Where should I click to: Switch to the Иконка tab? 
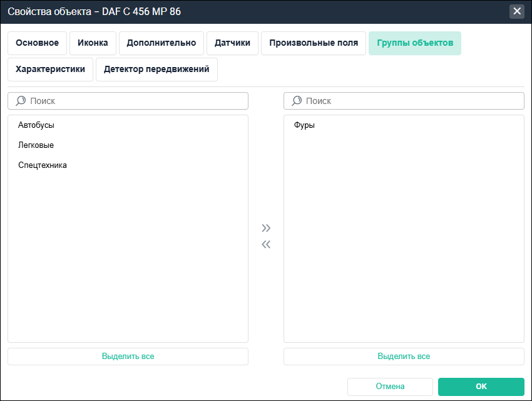pos(93,43)
